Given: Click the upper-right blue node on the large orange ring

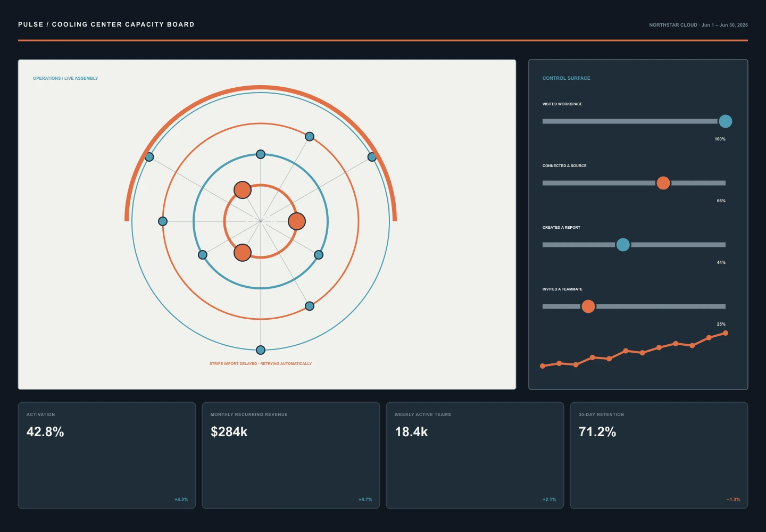Looking at the screenshot, I should coord(310,137).
